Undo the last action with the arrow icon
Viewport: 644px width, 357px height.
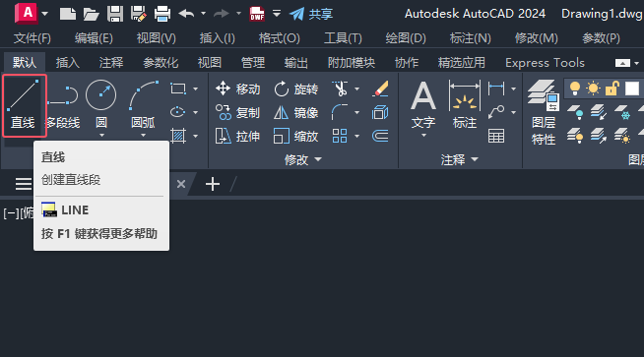(186, 14)
